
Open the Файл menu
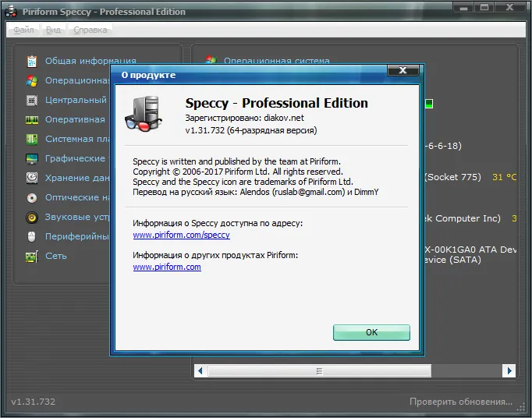[23, 30]
